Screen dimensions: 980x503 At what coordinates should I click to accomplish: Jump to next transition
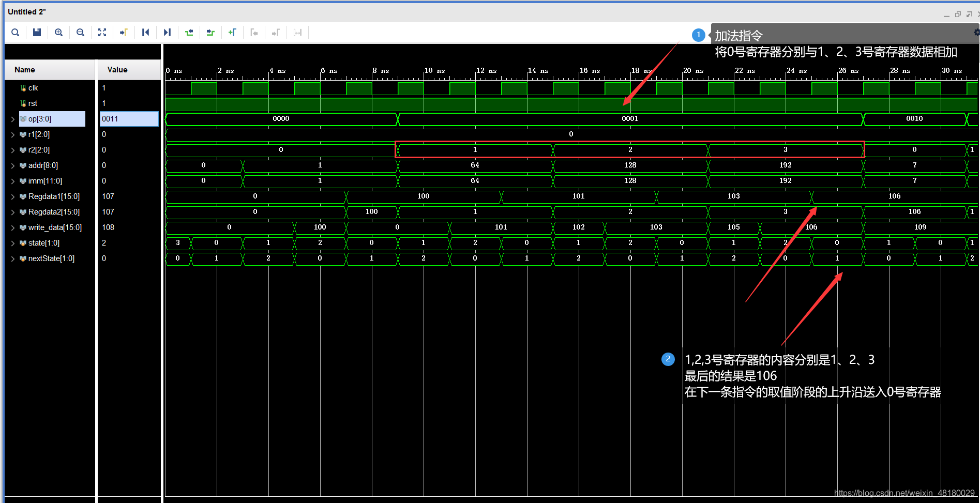tap(210, 33)
